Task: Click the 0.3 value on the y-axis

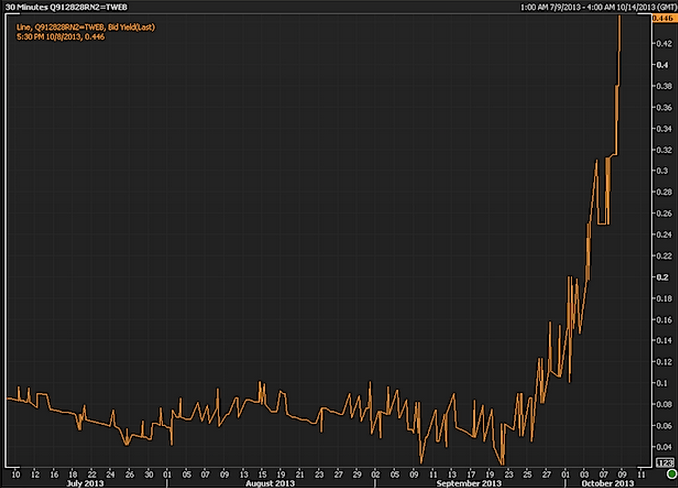Action: click(x=661, y=171)
